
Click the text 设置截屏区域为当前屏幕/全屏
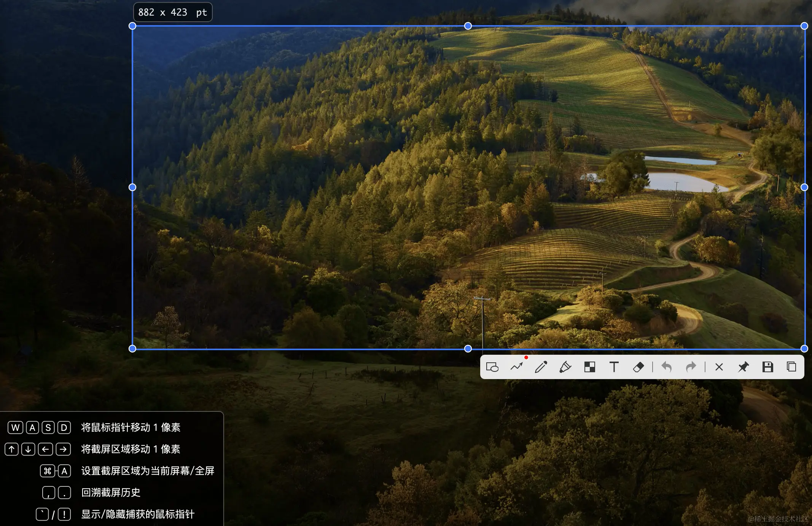148,471
